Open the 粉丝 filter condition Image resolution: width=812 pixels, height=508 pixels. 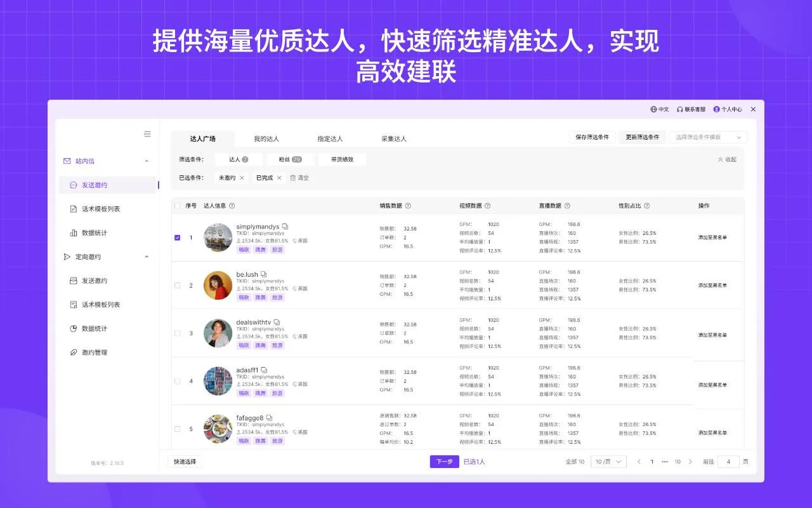(290, 159)
